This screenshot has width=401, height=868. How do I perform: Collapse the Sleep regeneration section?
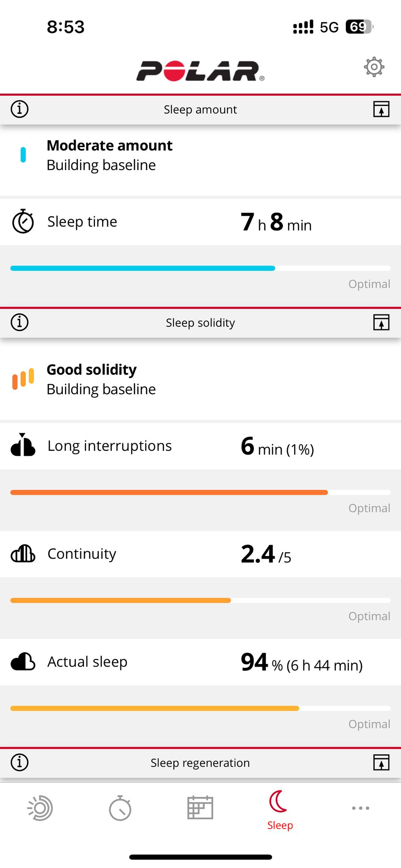coord(381,762)
